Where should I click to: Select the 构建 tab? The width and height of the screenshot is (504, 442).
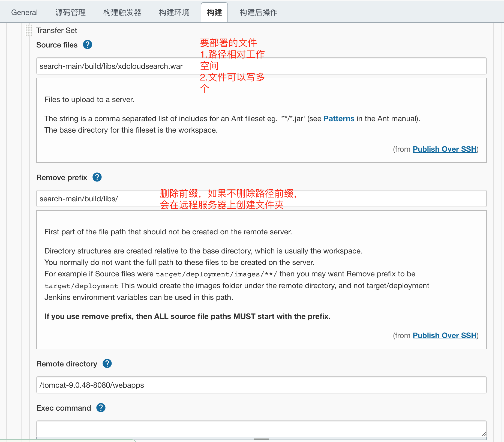coord(214,12)
